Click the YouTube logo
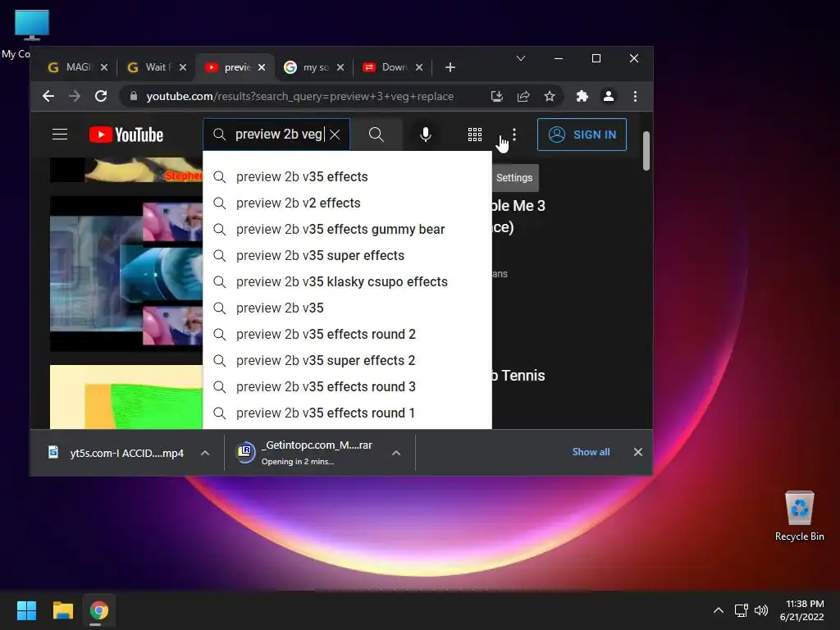 point(126,135)
